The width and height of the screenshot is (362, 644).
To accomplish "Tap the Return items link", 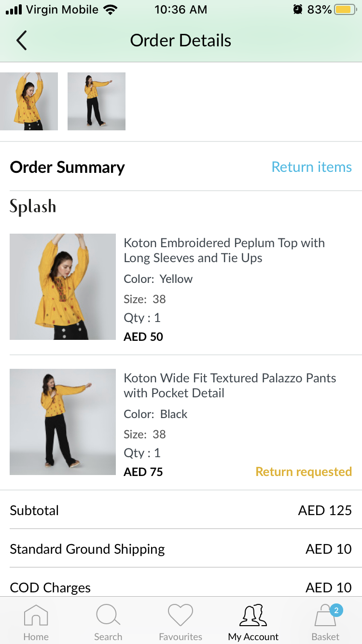I will pos(311,167).
